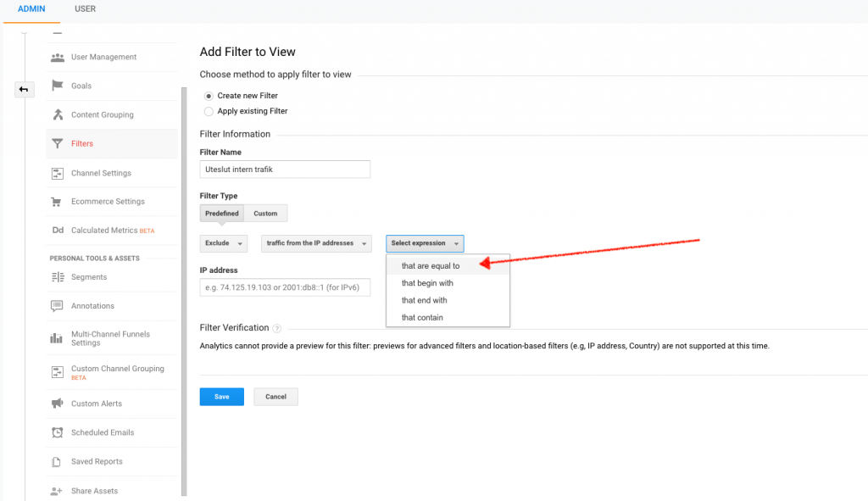Open Ecommerce Settings link

(108, 202)
